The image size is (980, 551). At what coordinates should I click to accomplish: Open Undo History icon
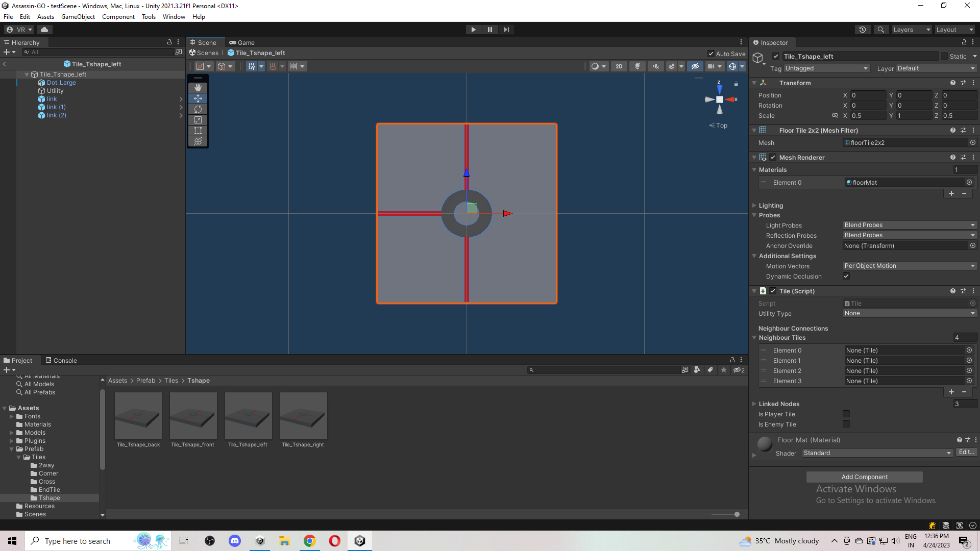coord(863,30)
